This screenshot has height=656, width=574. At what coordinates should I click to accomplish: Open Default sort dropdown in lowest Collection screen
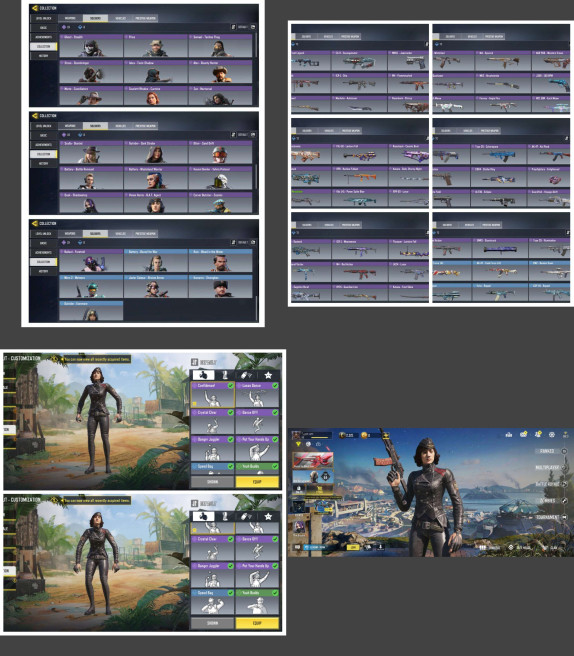point(243,242)
